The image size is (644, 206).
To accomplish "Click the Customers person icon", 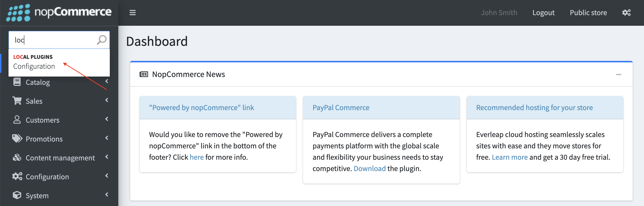I will pyautogui.click(x=17, y=120).
